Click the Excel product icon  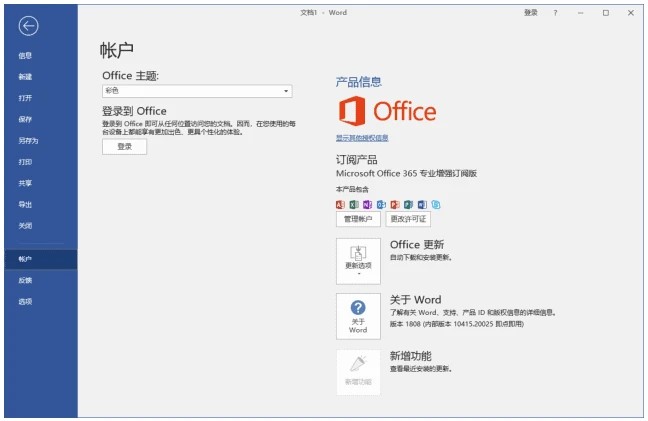[354, 205]
